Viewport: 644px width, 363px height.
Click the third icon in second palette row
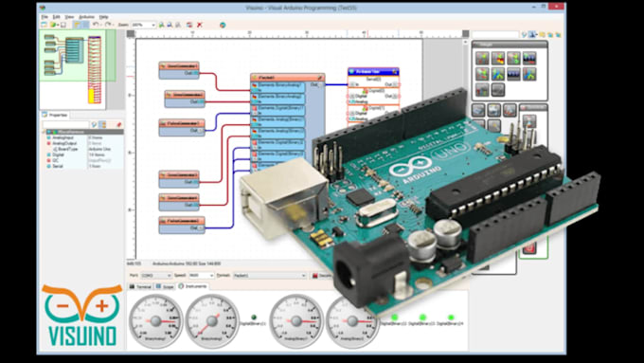[513, 74]
